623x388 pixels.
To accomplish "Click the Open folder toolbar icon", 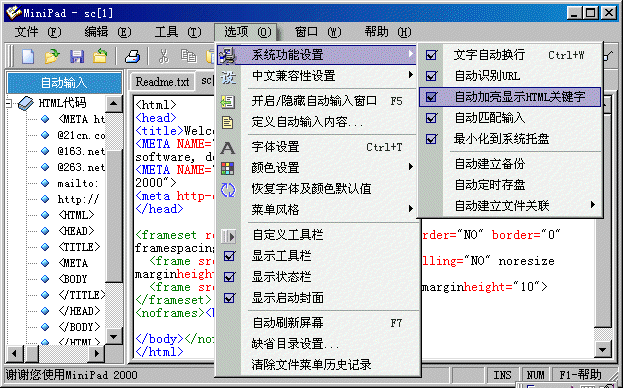I will pyautogui.click(x=52, y=56).
